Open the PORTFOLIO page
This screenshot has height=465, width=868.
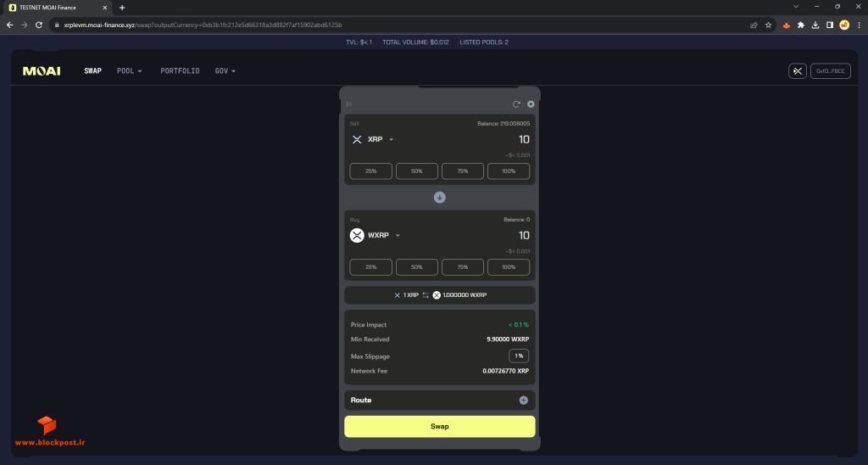click(x=180, y=71)
